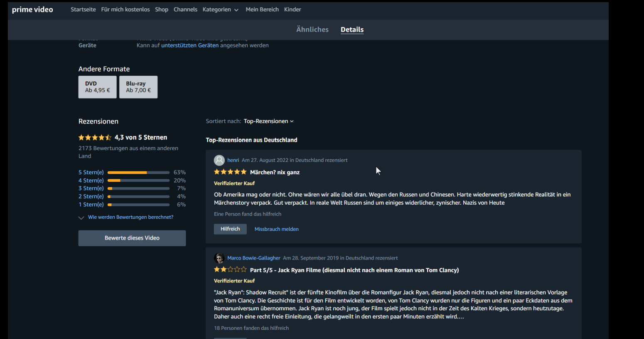Open Startseite in the navigation bar
The width and height of the screenshot is (644, 339).
[x=83, y=10]
